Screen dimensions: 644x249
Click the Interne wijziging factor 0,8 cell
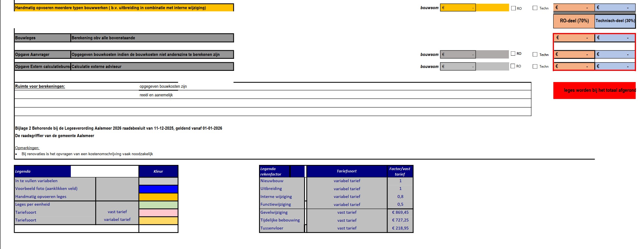pyautogui.click(x=400, y=197)
